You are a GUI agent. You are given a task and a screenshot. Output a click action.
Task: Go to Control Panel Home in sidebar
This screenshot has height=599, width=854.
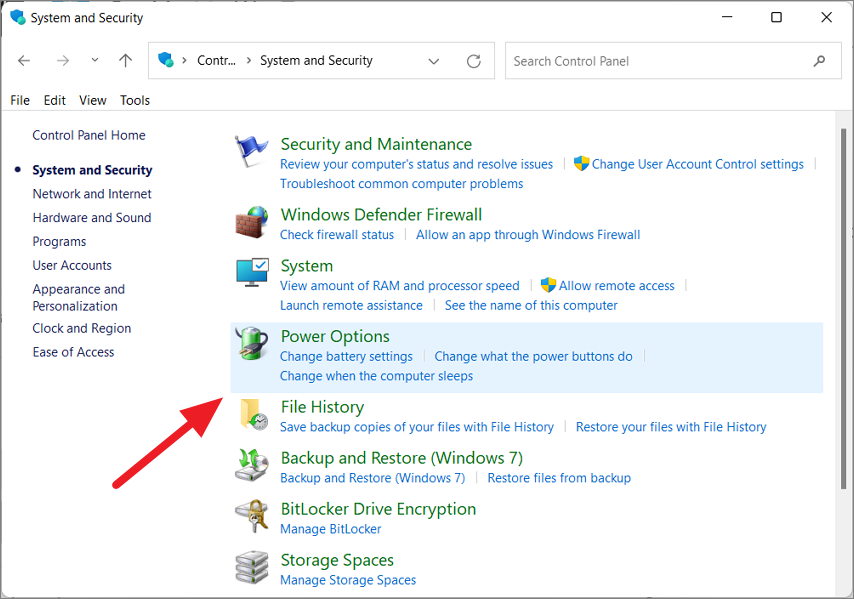click(x=89, y=135)
